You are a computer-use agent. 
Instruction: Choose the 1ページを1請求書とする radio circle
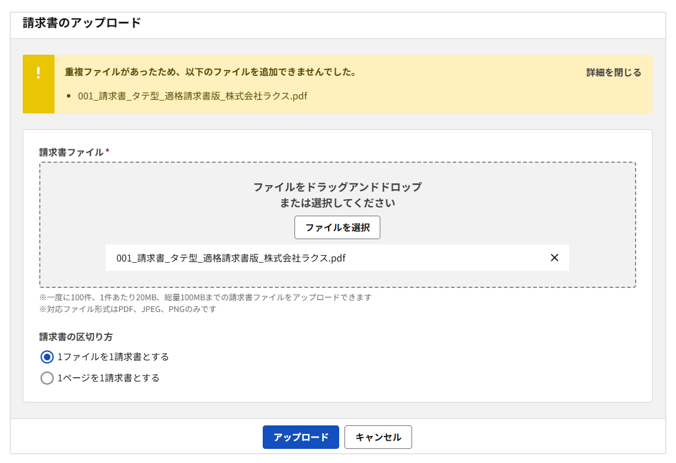47,378
